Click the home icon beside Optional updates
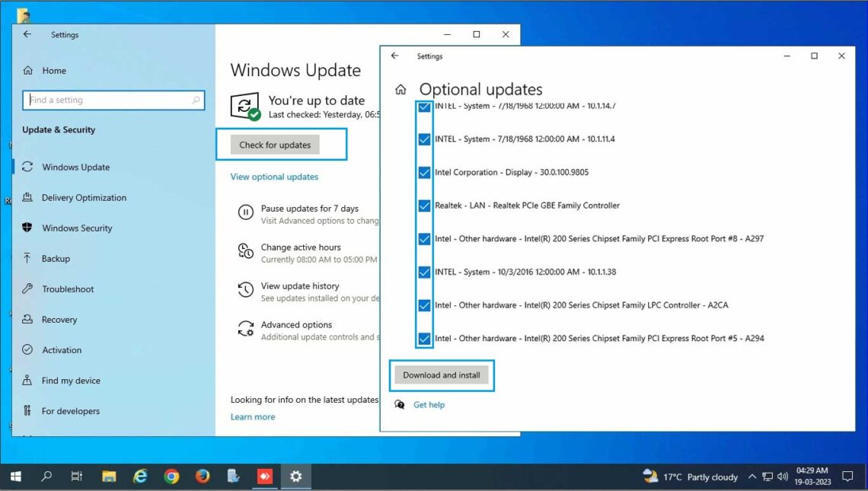 400,90
